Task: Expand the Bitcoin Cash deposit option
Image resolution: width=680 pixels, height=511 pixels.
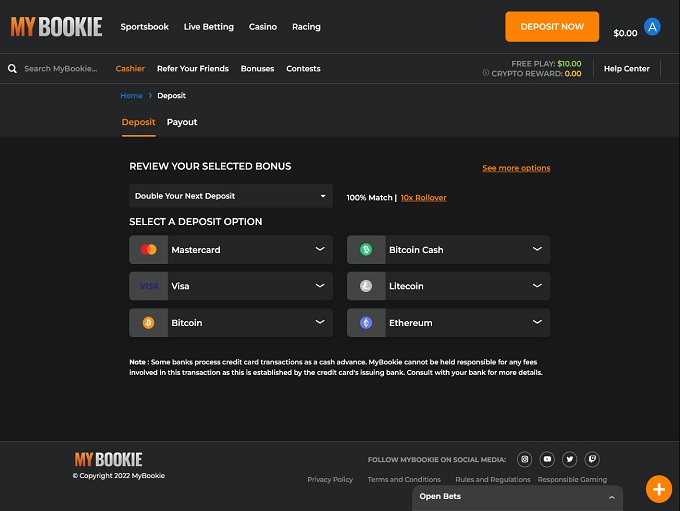Action: [448, 249]
